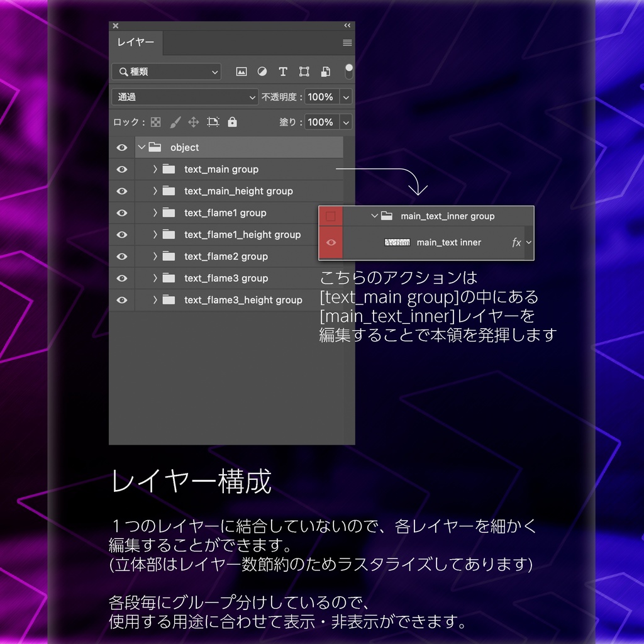Hide the object group

coord(121,147)
